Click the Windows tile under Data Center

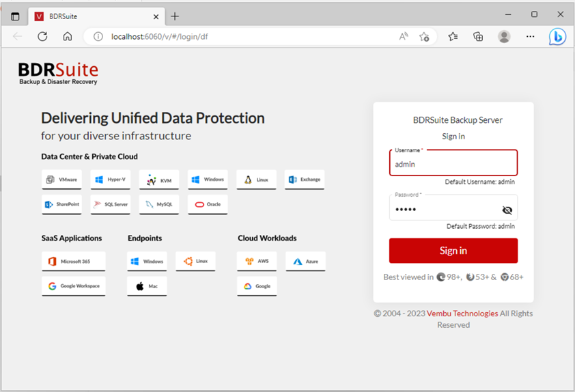coord(208,180)
